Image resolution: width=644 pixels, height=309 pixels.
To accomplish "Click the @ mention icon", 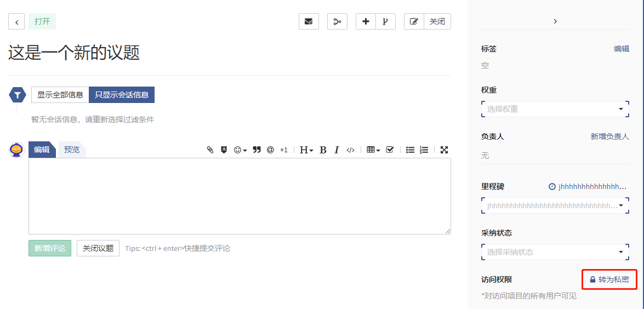I will 270,150.
